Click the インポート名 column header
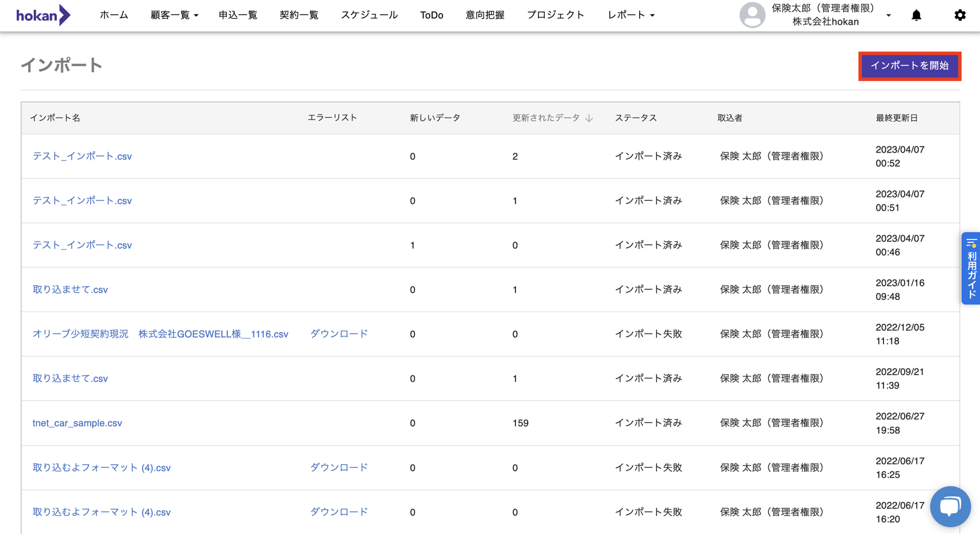Viewport: 980px width, 534px height. point(55,118)
